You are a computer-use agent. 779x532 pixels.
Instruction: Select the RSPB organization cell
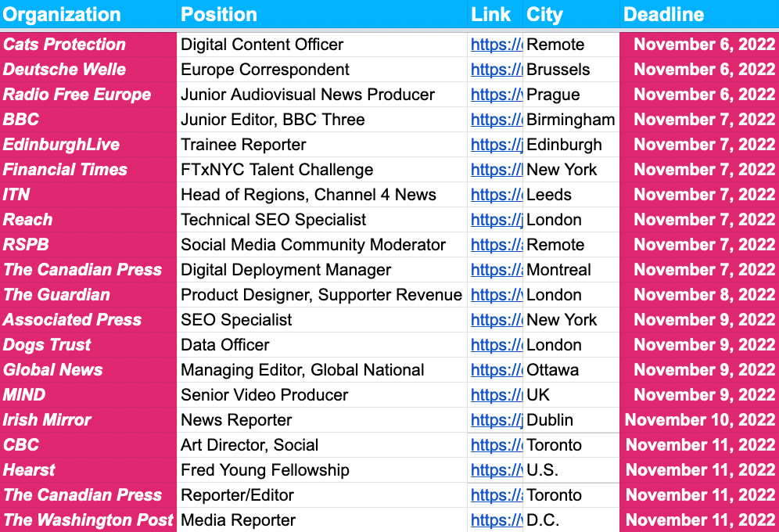point(88,245)
